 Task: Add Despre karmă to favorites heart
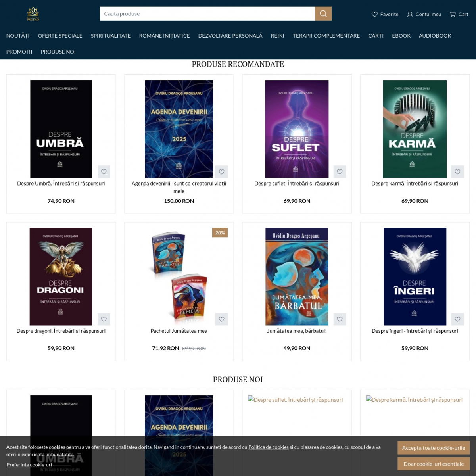pyautogui.click(x=458, y=172)
